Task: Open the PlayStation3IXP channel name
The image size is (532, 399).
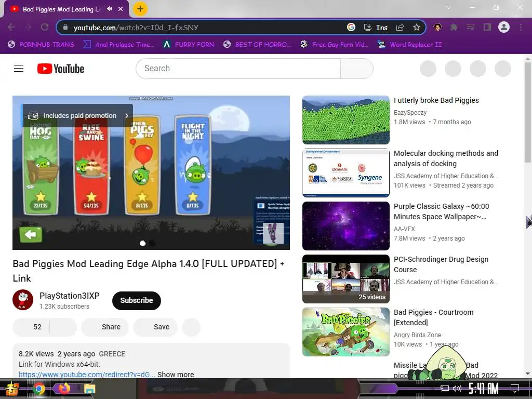Action: click(x=70, y=296)
